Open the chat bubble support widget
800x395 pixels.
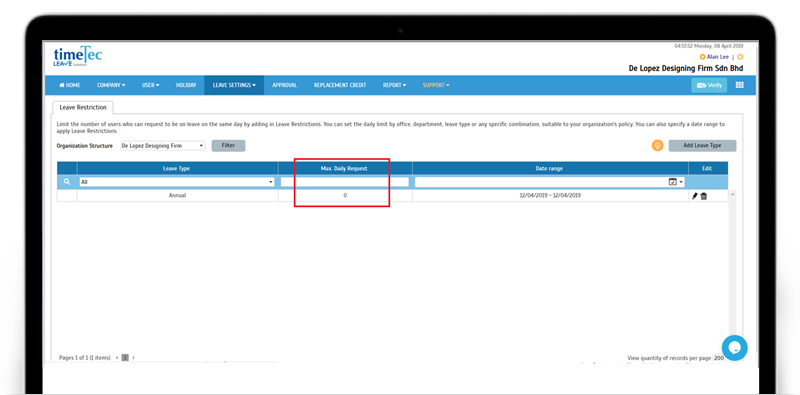pyautogui.click(x=735, y=348)
